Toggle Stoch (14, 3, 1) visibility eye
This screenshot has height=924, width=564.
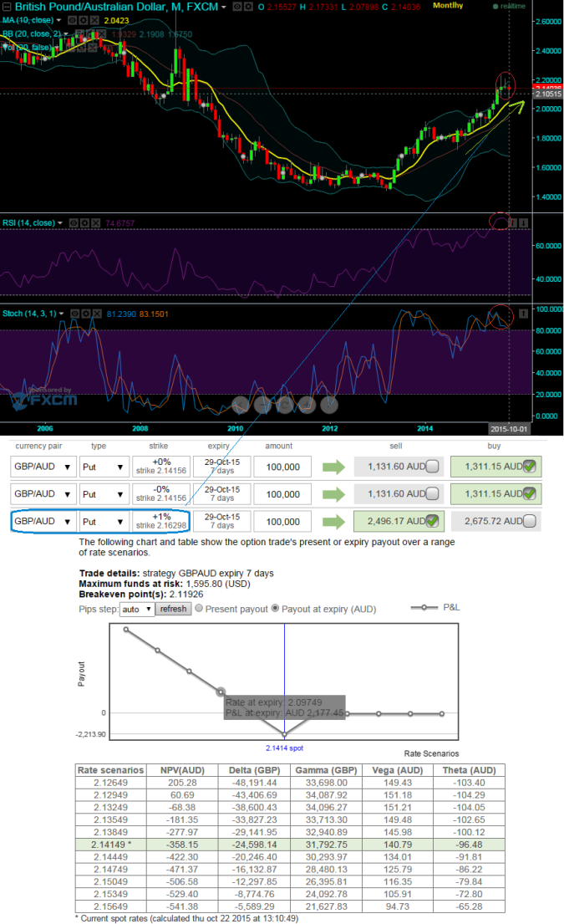(74, 314)
